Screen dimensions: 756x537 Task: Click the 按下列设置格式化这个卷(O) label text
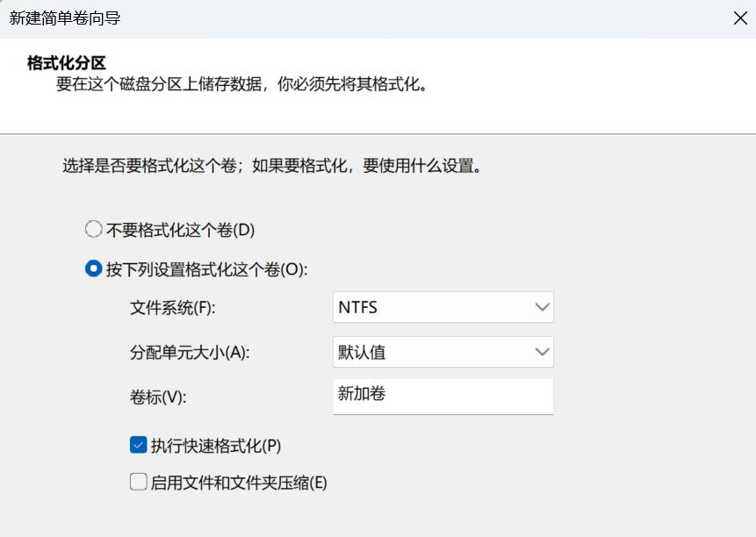(x=207, y=270)
